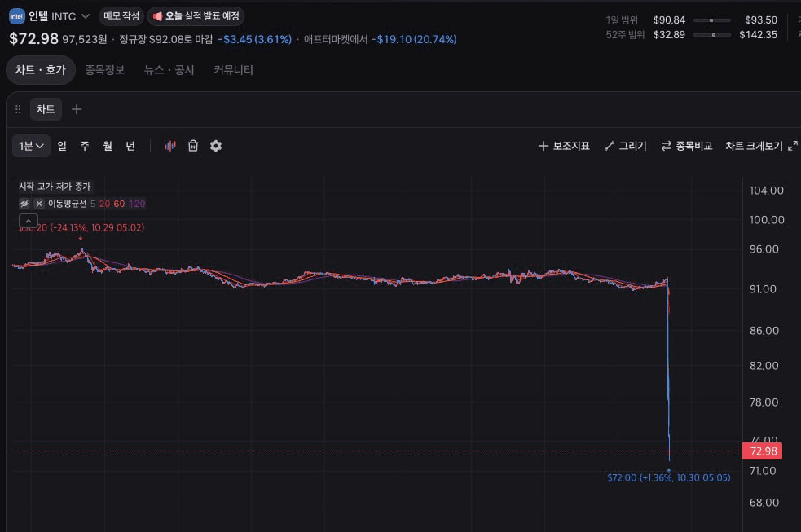Open chart settings gear icon
801x532 pixels.
[216, 146]
